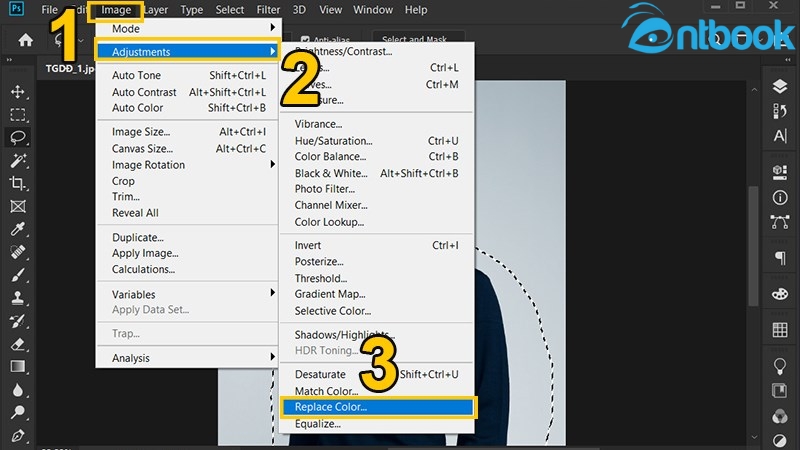Open the 3D menu

(299, 10)
